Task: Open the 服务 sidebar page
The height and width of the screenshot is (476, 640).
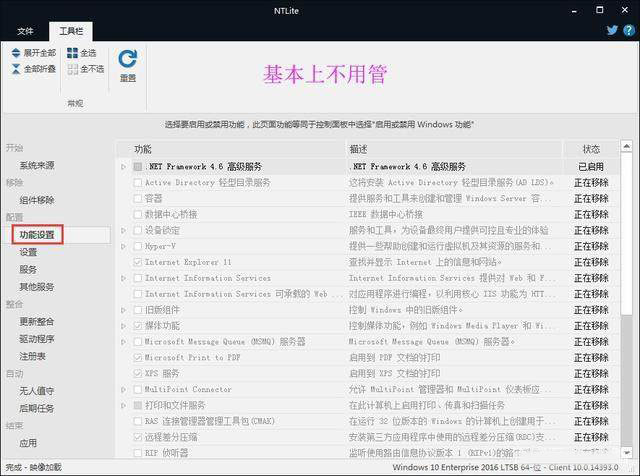Action: (28, 269)
